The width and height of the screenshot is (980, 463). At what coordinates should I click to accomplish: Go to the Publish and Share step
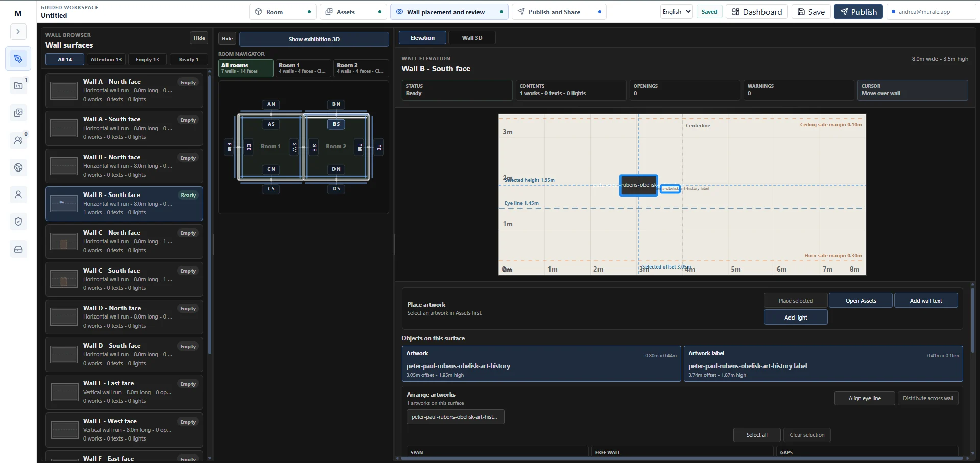559,12
